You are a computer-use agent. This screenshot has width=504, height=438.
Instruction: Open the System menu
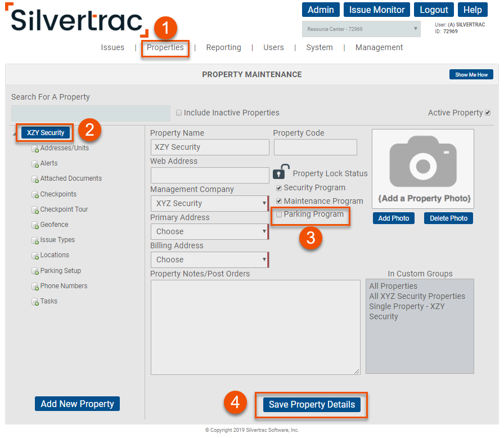point(319,48)
